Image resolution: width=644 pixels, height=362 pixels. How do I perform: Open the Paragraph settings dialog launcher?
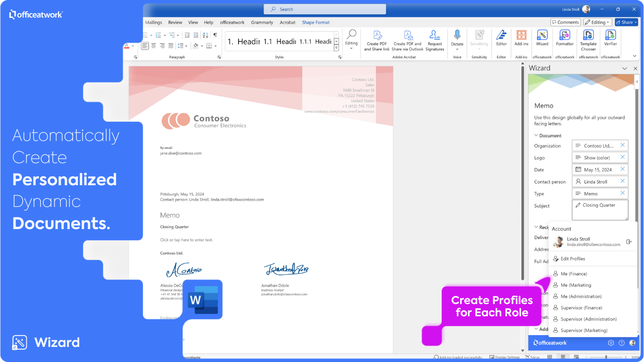click(219, 57)
